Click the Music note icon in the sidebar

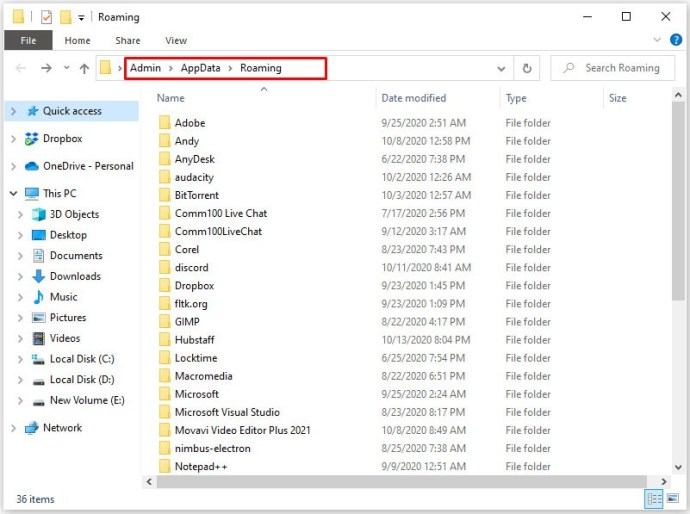[38, 297]
